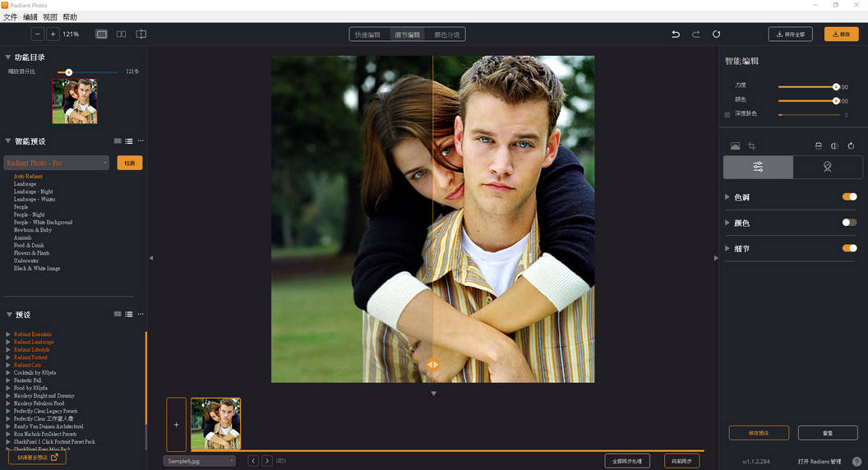This screenshot has width=868, height=470.
Task: Expand the Radiant Essentials preset group
Action: [8, 334]
